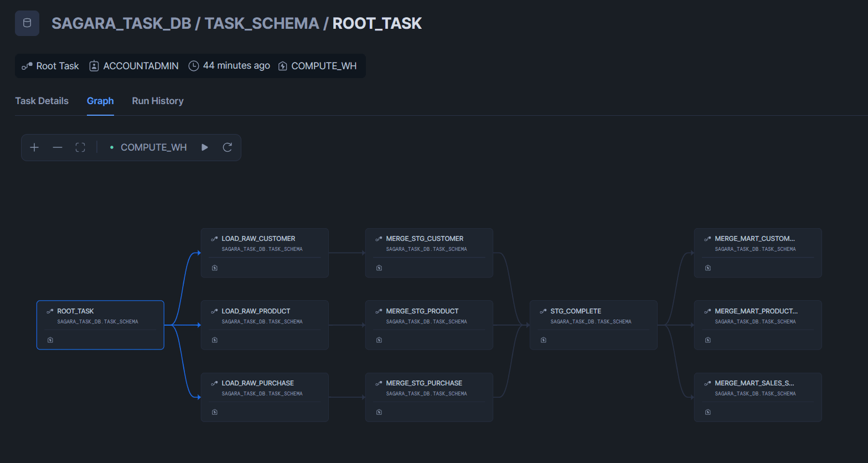Open COMPUTE_WH warehouse selector in graph toolbar
868x463 pixels.
pos(148,147)
